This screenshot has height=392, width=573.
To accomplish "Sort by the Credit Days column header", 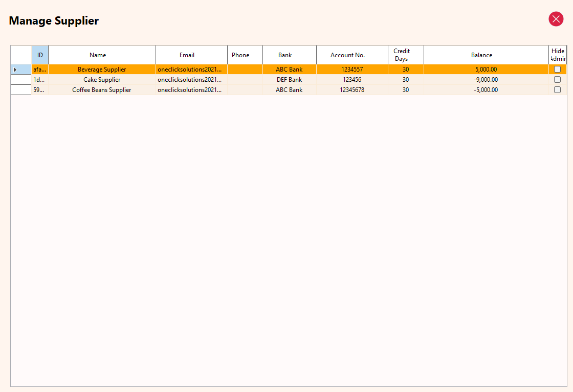I will [406, 55].
